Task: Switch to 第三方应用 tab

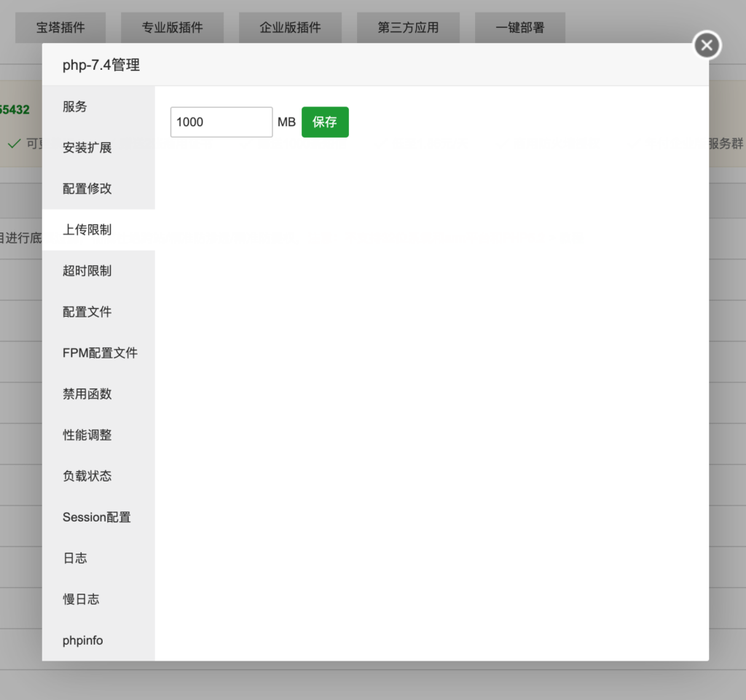Action: pyautogui.click(x=408, y=28)
